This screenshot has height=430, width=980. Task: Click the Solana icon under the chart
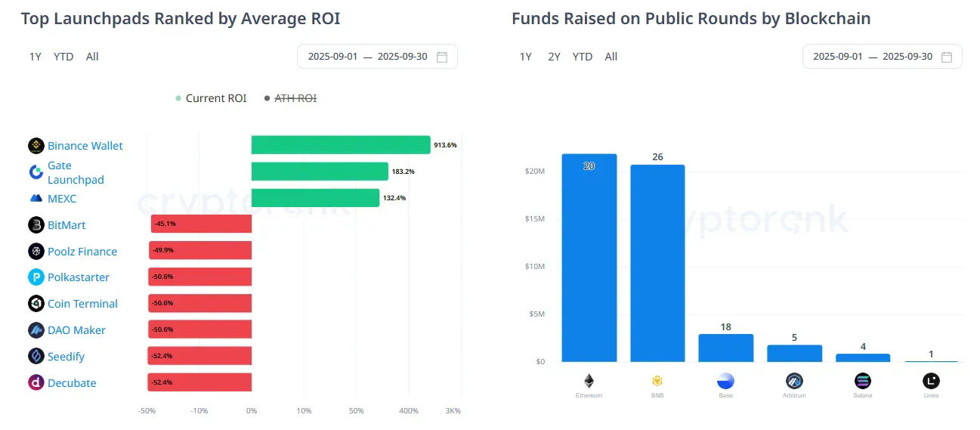pyautogui.click(x=863, y=381)
